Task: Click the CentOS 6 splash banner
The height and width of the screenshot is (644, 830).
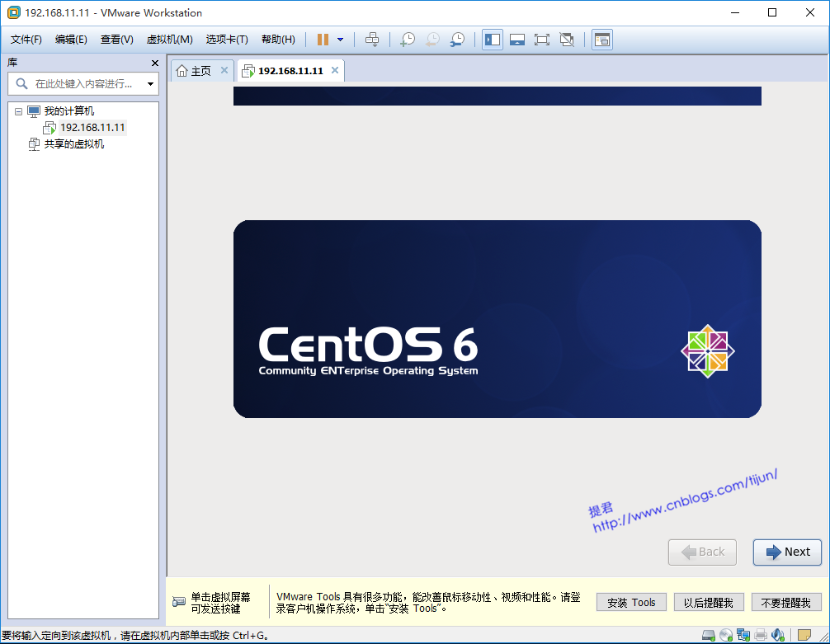Action: 497,319
